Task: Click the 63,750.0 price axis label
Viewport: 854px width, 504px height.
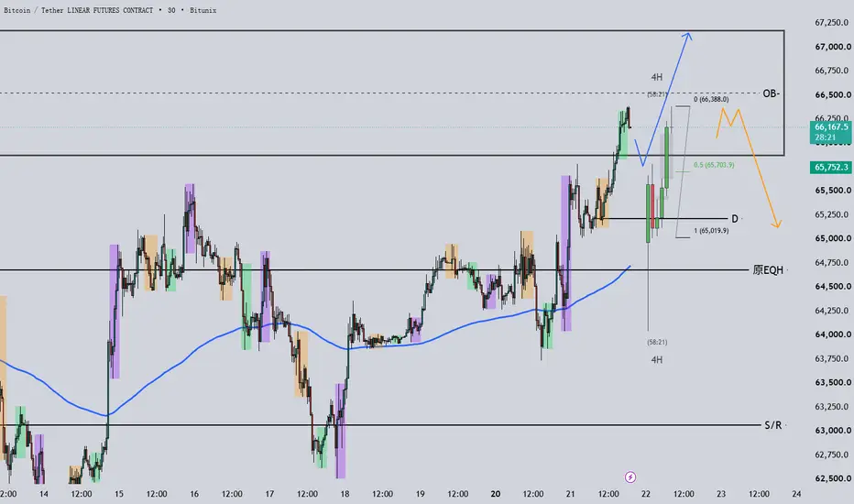Action: point(832,358)
